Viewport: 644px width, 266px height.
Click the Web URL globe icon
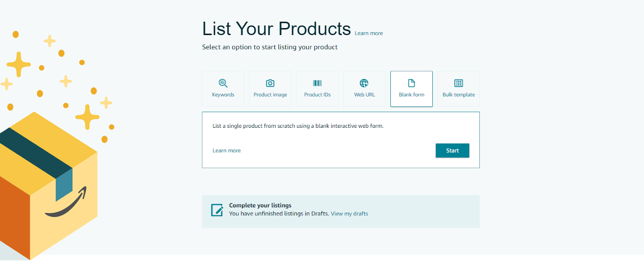tap(364, 83)
